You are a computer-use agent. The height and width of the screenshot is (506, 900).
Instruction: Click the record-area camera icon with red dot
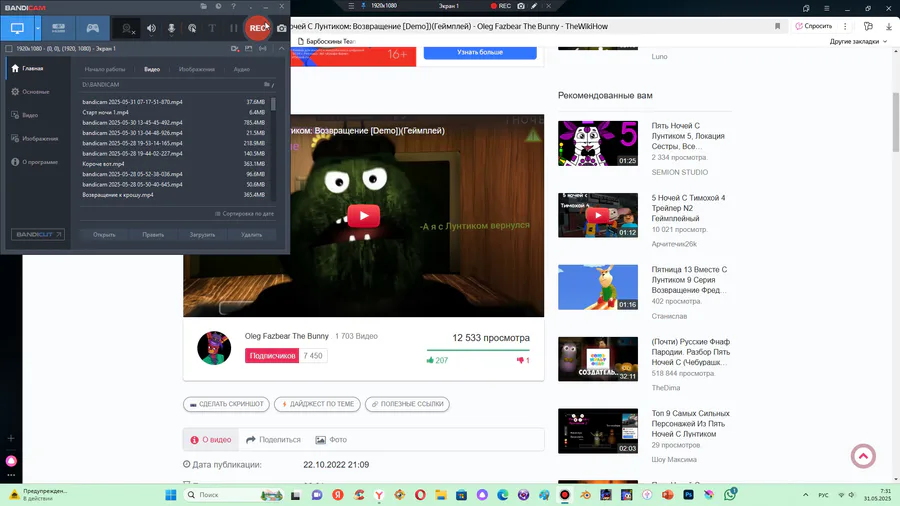(x=234, y=49)
